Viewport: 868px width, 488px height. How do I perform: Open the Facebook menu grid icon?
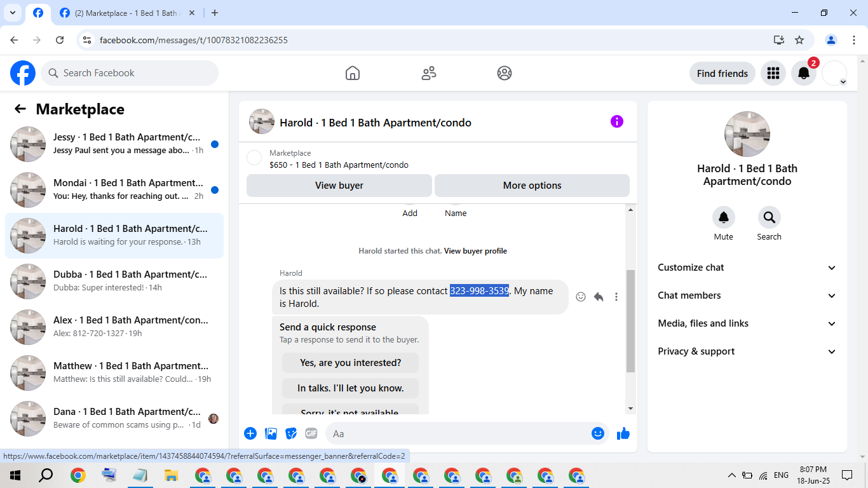coord(773,73)
